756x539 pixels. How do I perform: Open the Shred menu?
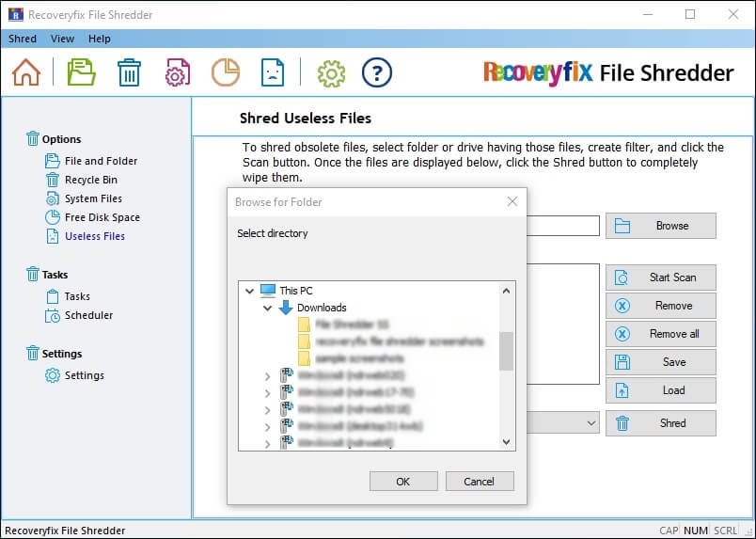pos(23,39)
